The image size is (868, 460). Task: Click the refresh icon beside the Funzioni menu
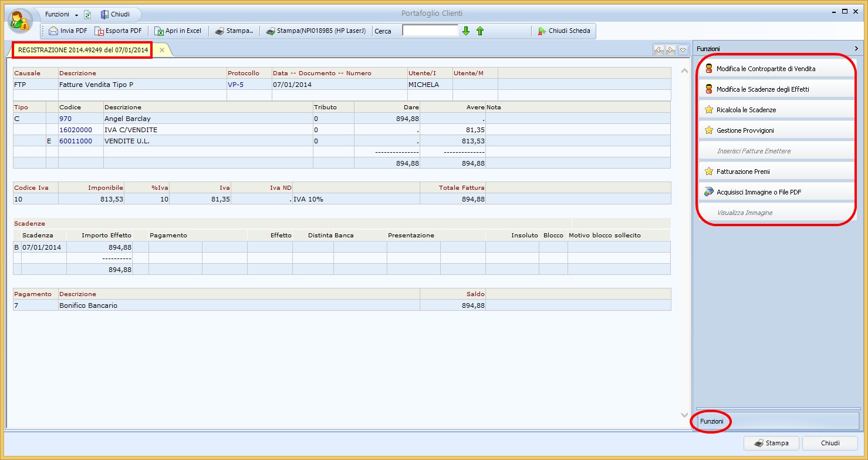(x=87, y=15)
